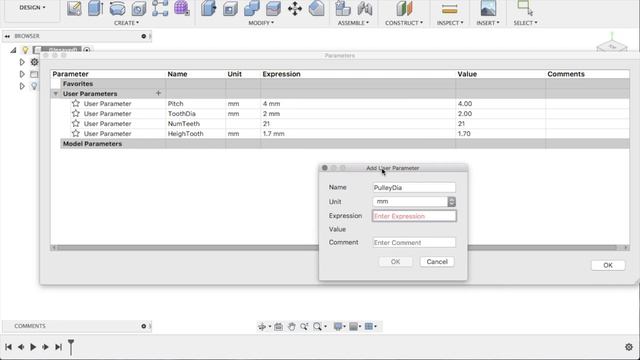Open the INSPECT menu
640x360 pixels.
coord(450,23)
